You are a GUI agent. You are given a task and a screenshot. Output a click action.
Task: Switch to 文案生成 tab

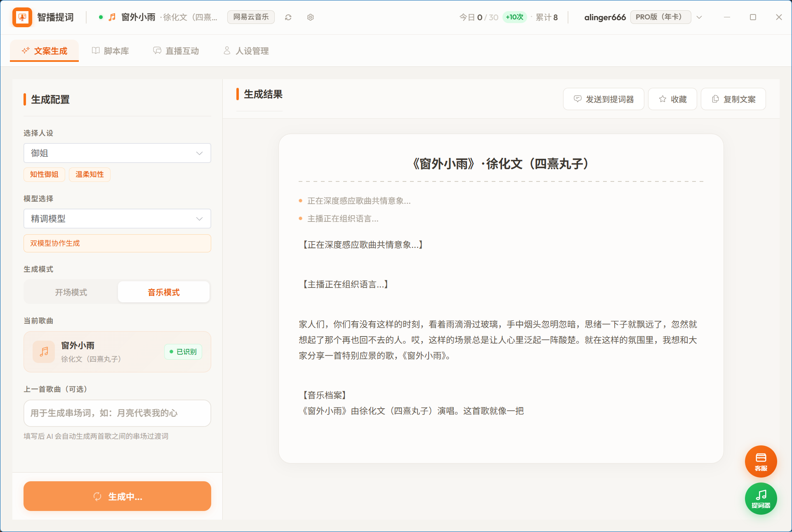(45, 51)
